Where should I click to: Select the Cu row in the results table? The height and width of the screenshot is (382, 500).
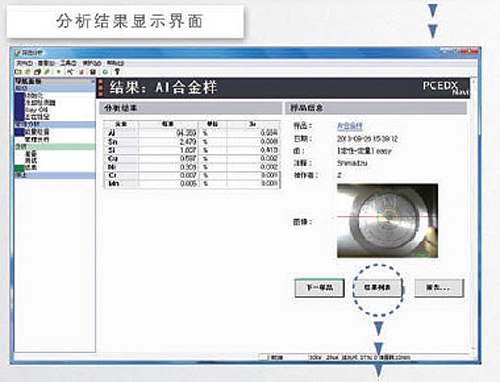pyautogui.click(x=192, y=158)
